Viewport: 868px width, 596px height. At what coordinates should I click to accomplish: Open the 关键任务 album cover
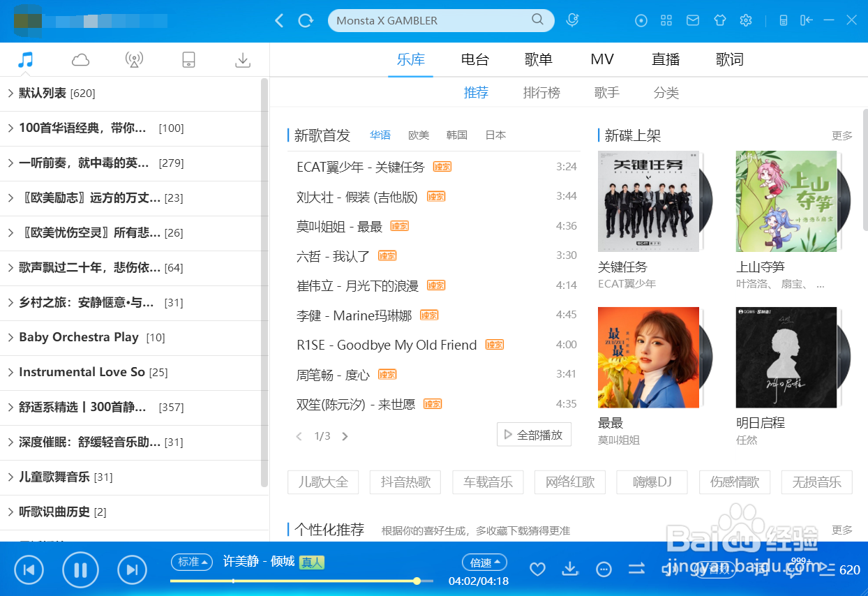(x=649, y=201)
